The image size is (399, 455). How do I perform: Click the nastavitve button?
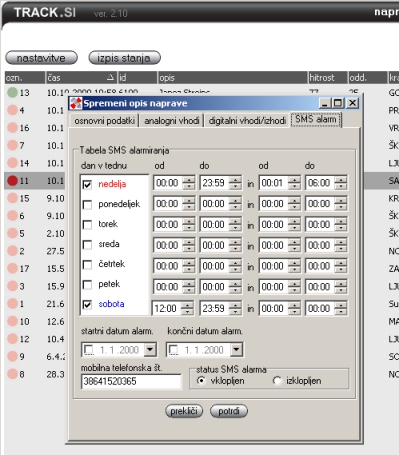coord(41,58)
